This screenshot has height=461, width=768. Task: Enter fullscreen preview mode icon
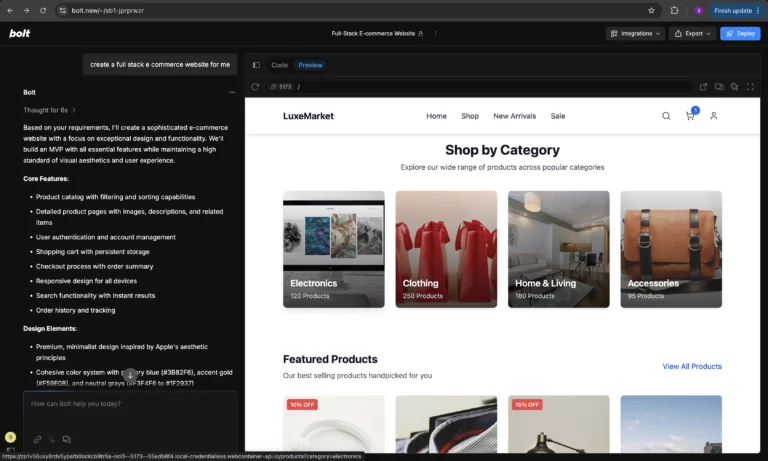pos(750,87)
